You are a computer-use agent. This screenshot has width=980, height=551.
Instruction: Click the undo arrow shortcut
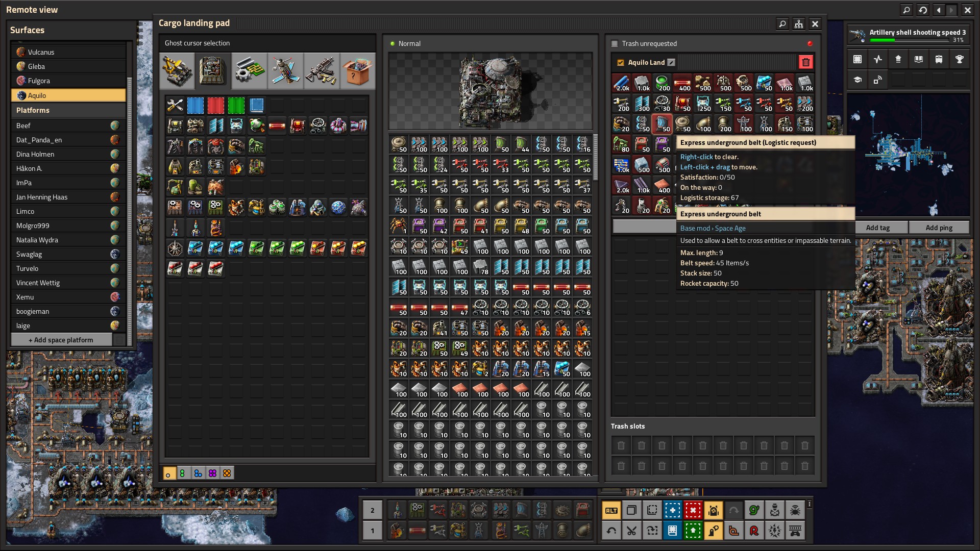point(611,531)
